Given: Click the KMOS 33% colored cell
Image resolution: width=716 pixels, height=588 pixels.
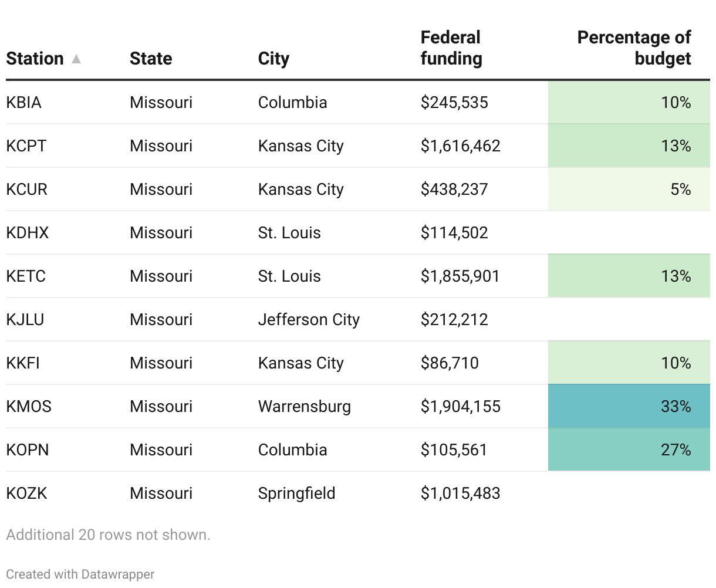Looking at the screenshot, I should (x=629, y=406).
